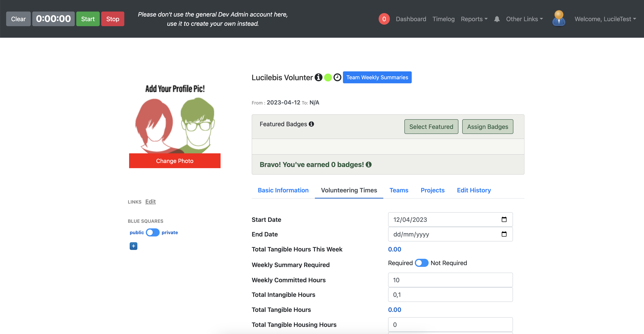Toggle blue squares public/private switch

pos(153,232)
